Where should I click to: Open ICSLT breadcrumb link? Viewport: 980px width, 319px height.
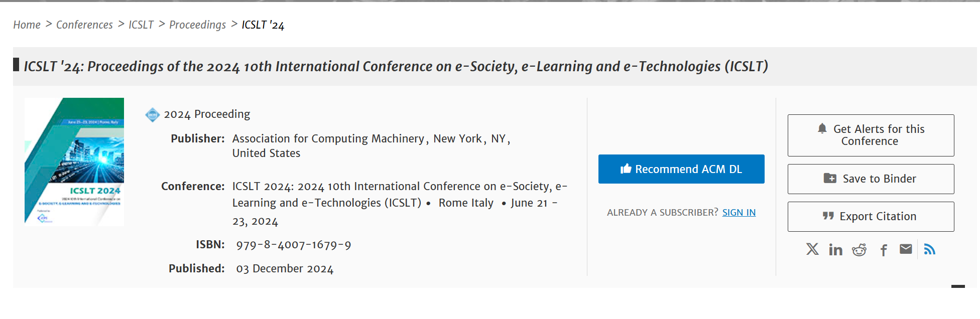click(x=141, y=25)
